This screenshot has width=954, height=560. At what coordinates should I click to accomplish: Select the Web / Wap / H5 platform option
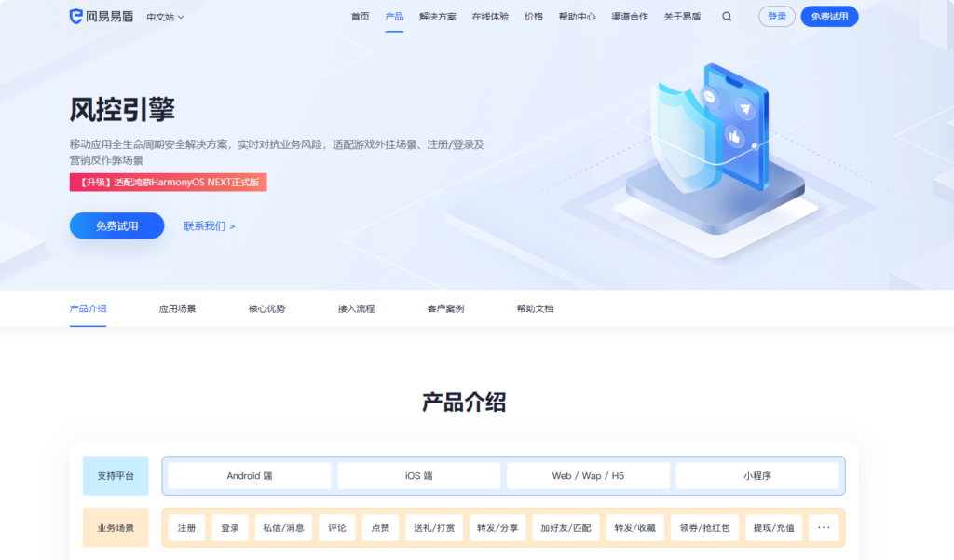(587, 475)
